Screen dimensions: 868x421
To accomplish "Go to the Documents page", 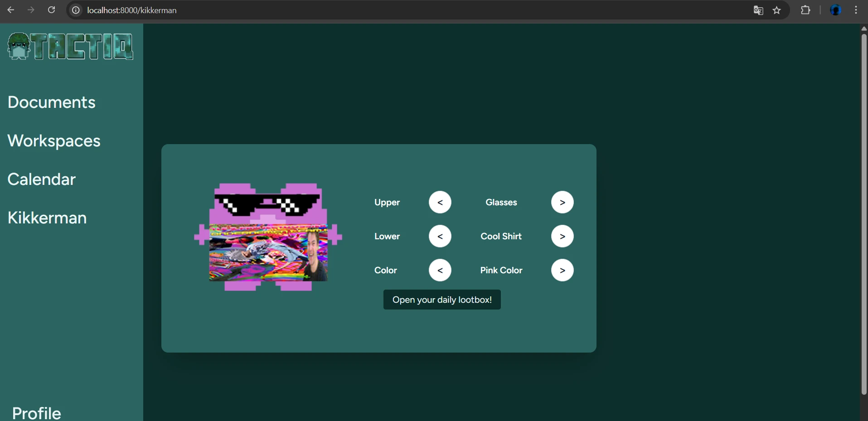I will point(51,102).
